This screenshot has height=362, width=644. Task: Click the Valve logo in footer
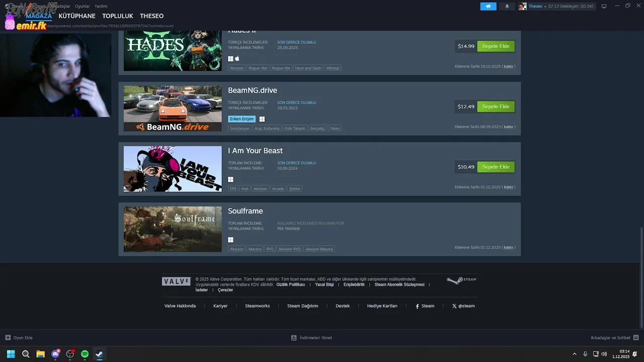point(176,282)
